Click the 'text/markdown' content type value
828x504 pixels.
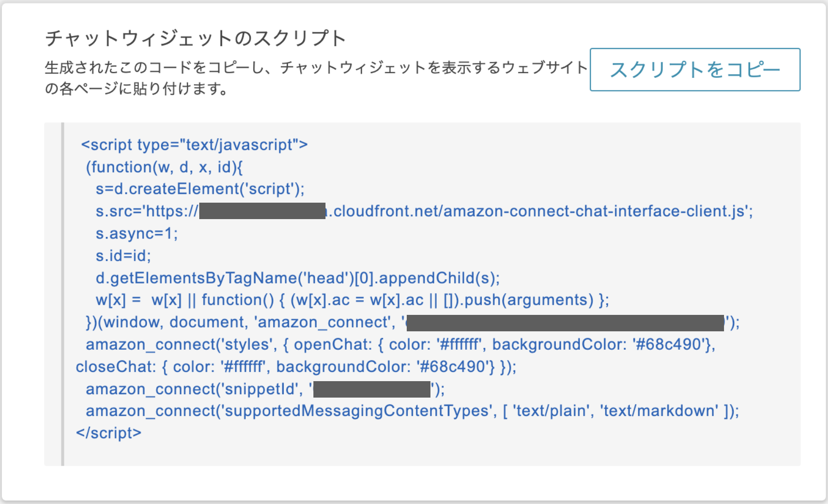(x=658, y=411)
